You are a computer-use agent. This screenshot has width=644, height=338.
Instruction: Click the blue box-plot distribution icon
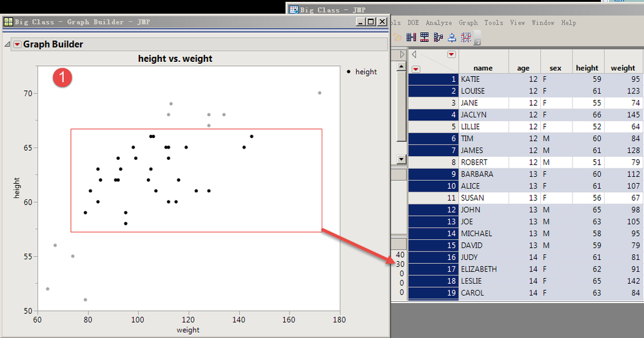pyautogui.click(x=452, y=37)
